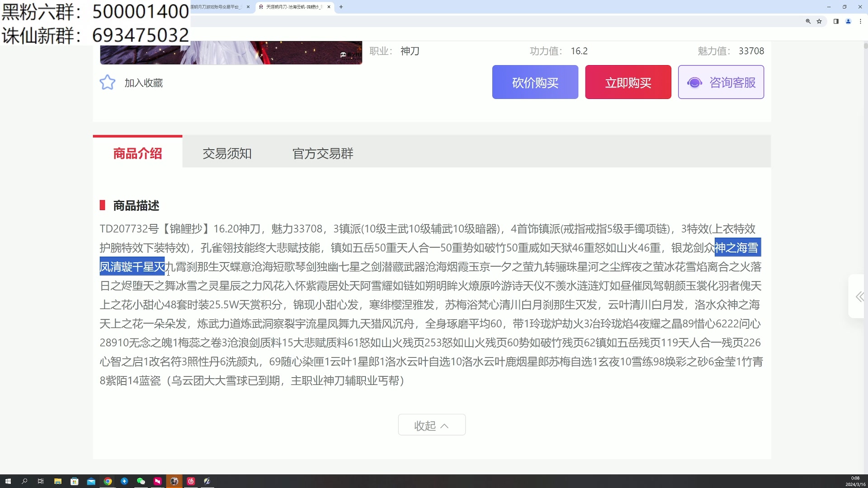This screenshot has height=488, width=868.
Task: Click the 砍价购买 button
Action: [535, 82]
